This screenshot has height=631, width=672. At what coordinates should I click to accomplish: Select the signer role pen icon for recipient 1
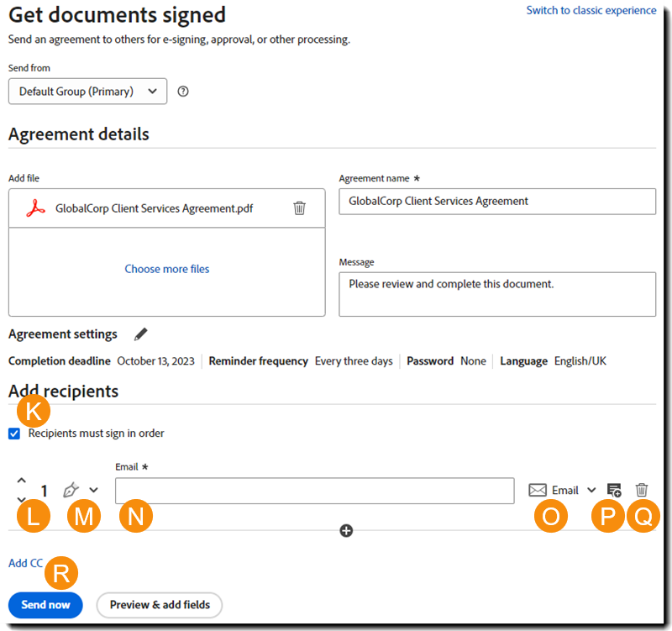pos(71,490)
